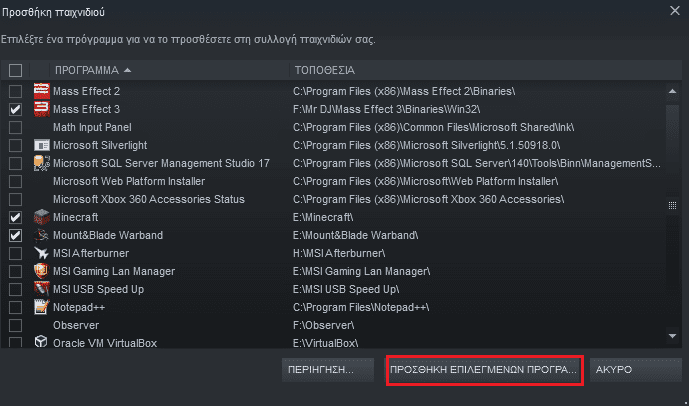The height and width of the screenshot is (406, 689).
Task: Check the Mass Effect 2 checkbox
Action: (x=15, y=91)
